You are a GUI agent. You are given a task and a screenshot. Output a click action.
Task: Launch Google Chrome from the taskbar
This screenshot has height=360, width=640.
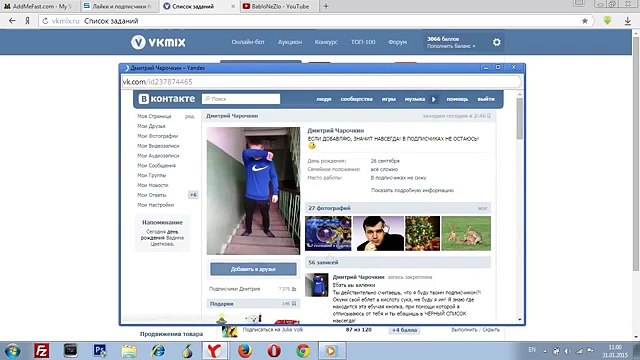point(303,351)
